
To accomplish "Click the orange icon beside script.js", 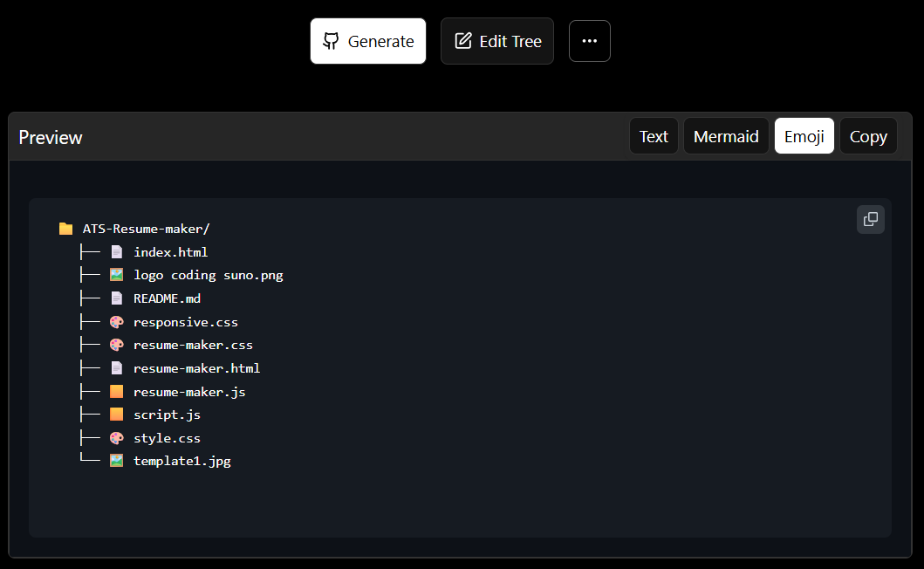I will 117,415.
